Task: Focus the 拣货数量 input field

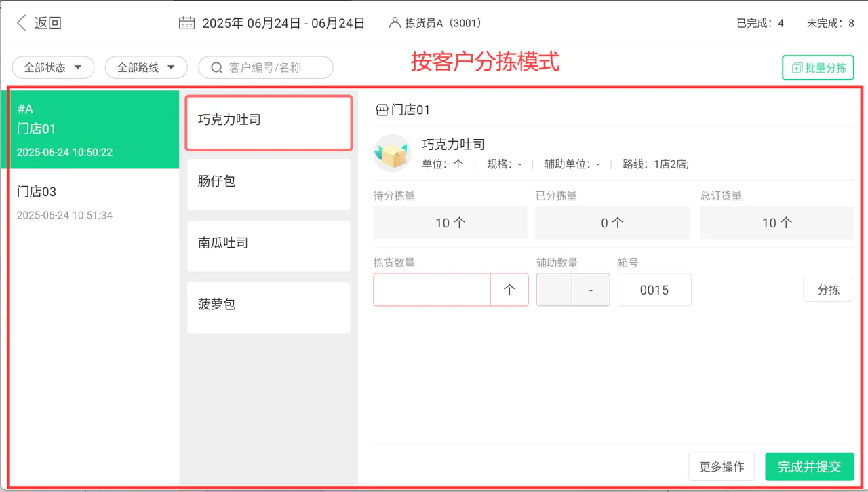Action: [432, 290]
